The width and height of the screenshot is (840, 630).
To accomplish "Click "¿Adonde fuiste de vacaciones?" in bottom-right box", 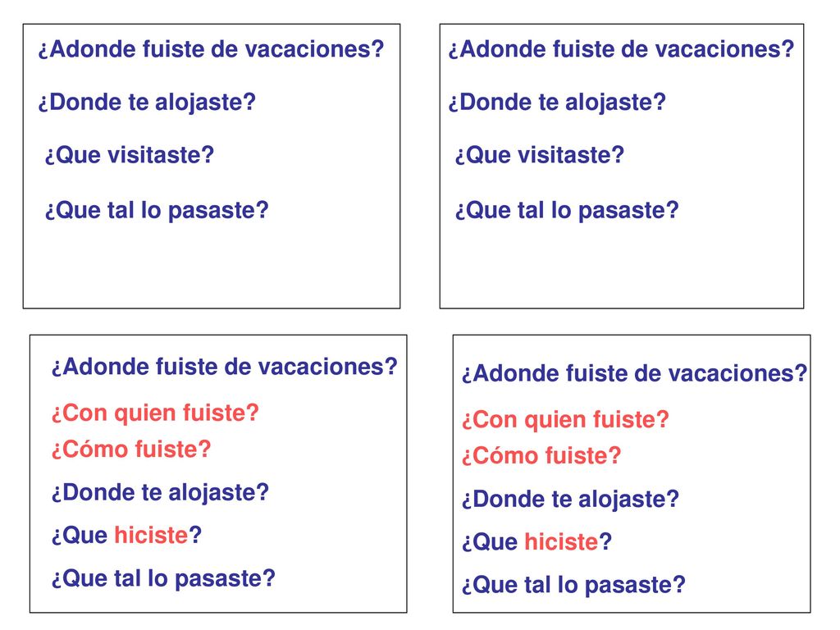I will [x=635, y=374].
